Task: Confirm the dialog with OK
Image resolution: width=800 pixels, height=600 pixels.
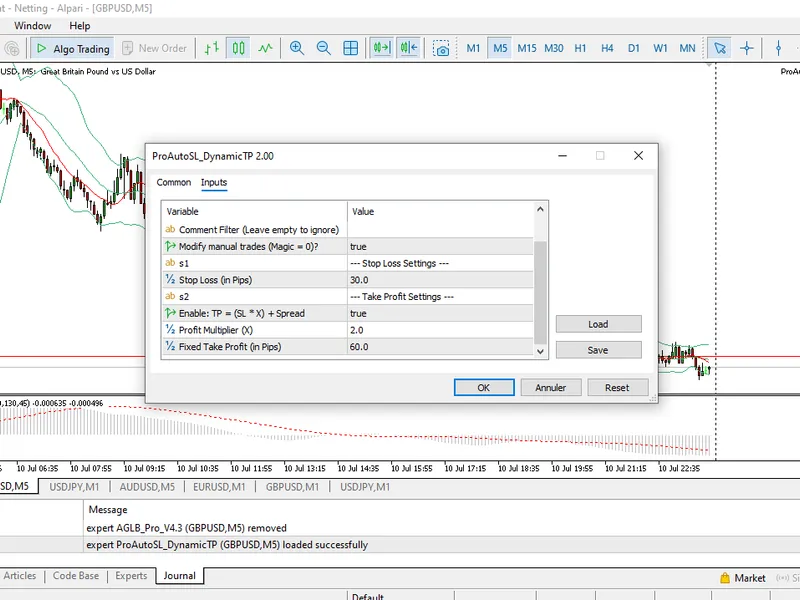Action: click(484, 388)
